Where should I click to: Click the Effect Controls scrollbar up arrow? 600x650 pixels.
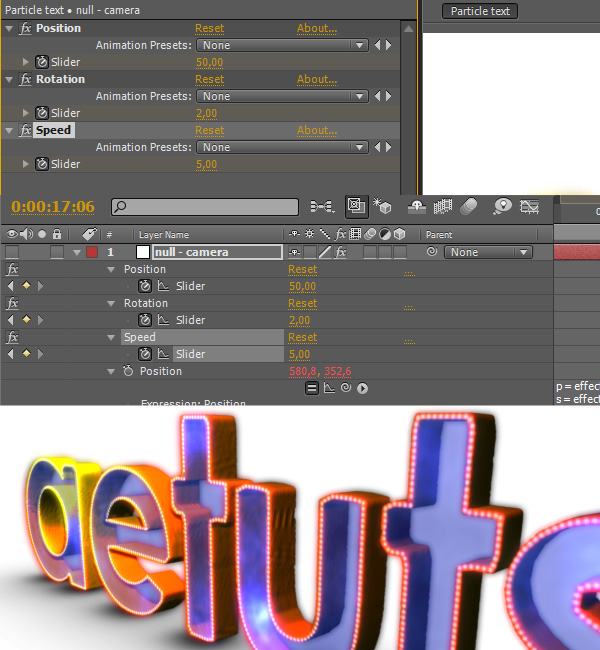(x=408, y=29)
